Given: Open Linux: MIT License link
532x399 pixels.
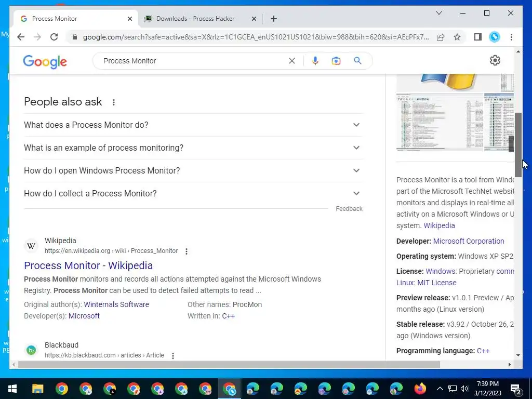Looking at the screenshot, I should tap(426, 283).
